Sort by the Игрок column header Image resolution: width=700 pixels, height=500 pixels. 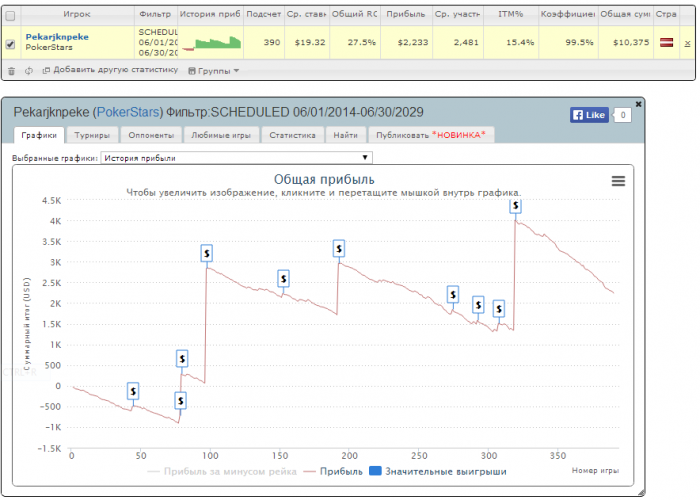coord(77,14)
